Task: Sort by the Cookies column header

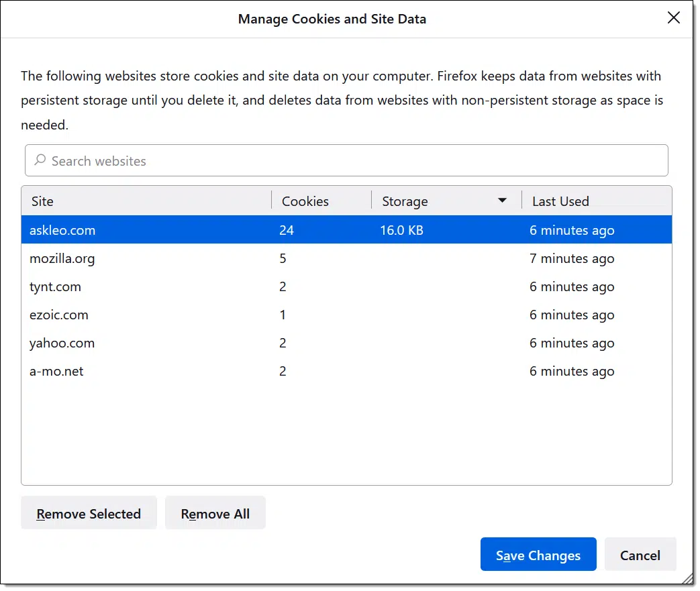Action: click(321, 201)
